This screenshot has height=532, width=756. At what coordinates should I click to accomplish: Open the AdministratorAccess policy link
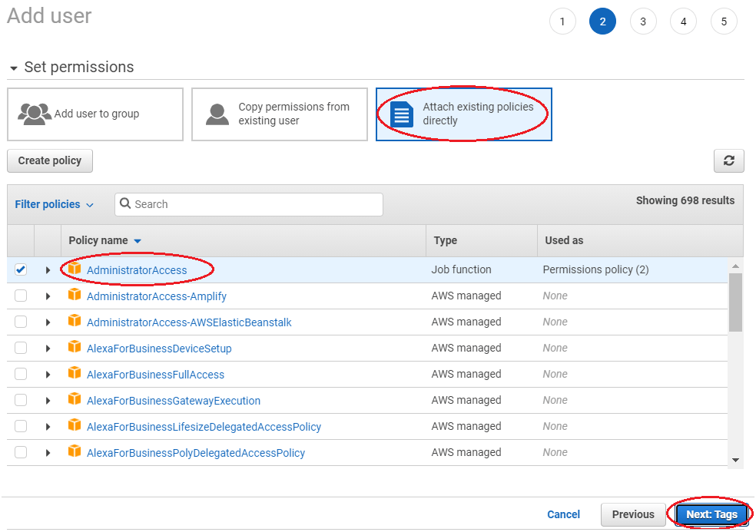137,270
